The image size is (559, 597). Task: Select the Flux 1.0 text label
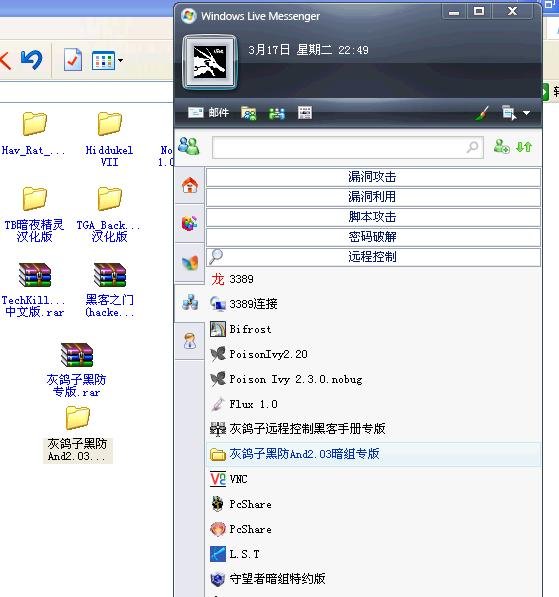tap(253, 404)
